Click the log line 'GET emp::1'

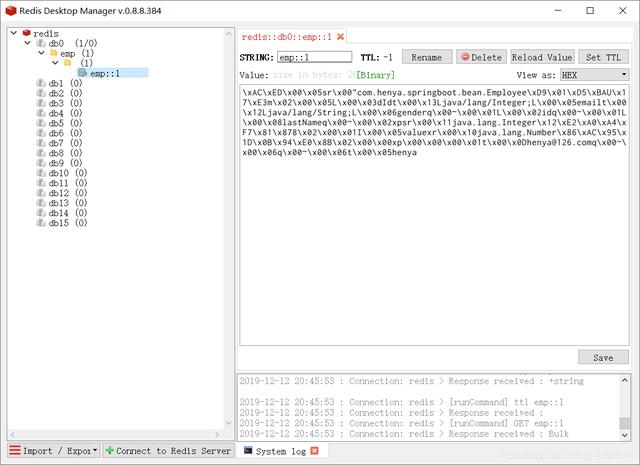point(404,423)
